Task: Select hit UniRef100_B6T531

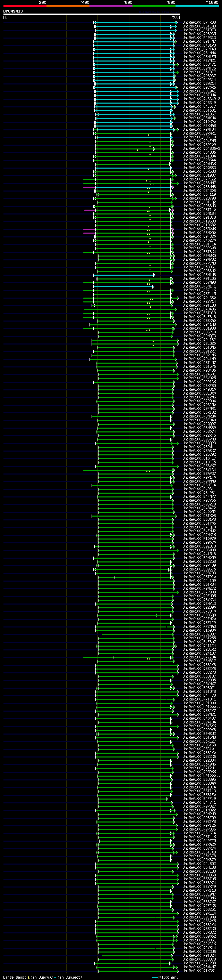Action: [199, 110]
